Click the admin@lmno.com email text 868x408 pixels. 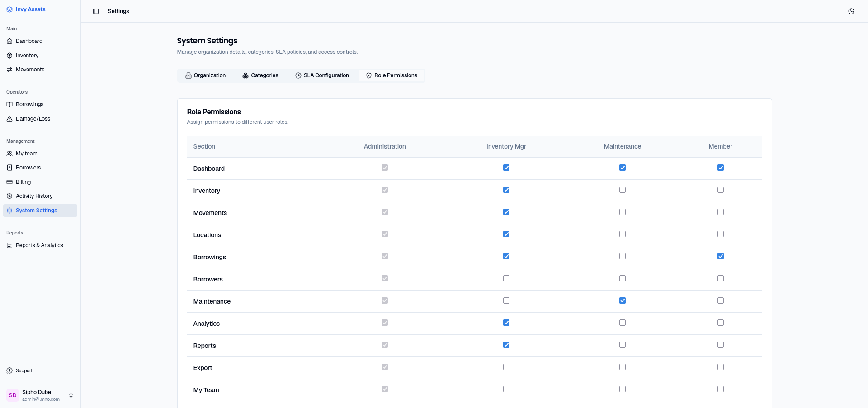point(41,399)
